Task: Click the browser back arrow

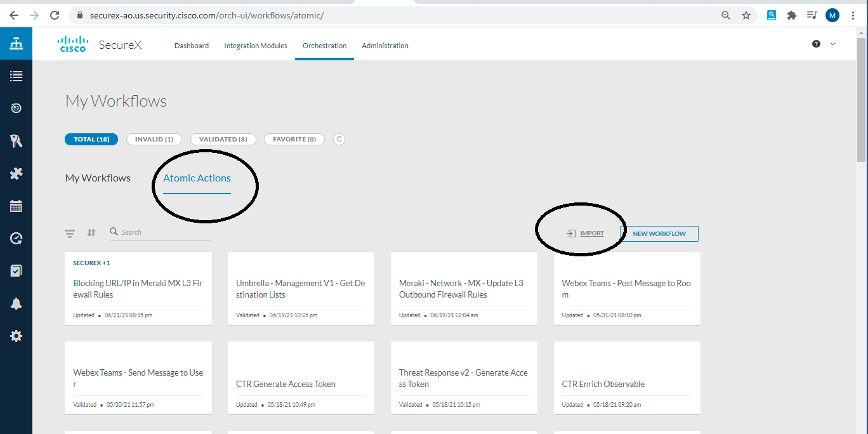Action: 14,15
